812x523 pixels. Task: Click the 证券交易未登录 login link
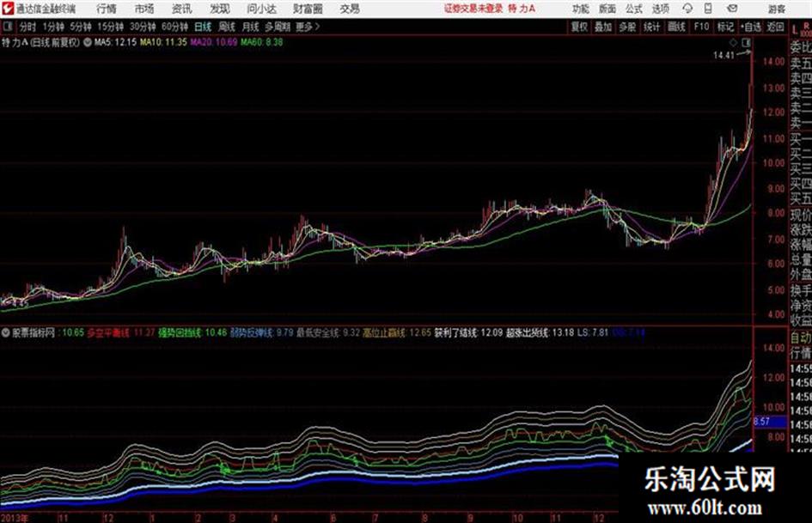[x=473, y=9]
